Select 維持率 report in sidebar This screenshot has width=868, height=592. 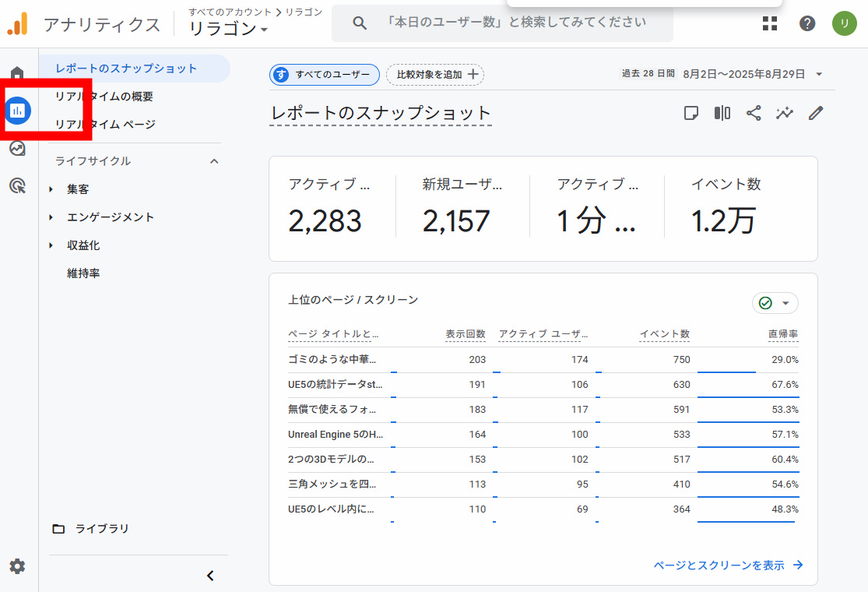(83, 273)
